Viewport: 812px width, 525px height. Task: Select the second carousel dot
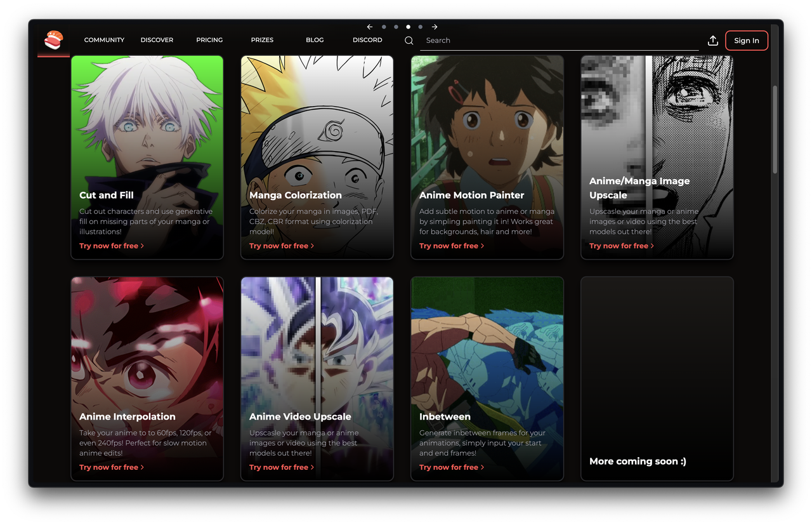396,27
